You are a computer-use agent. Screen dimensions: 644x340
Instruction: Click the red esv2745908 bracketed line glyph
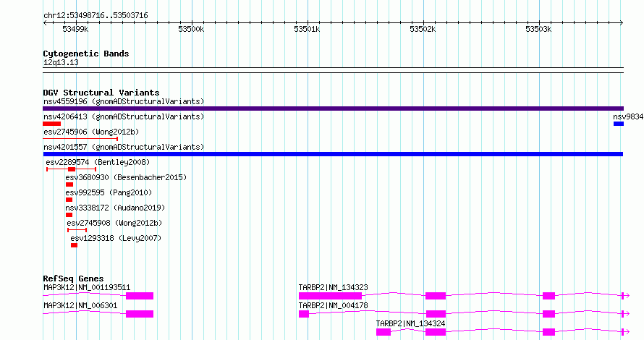pyautogui.click(x=77, y=230)
